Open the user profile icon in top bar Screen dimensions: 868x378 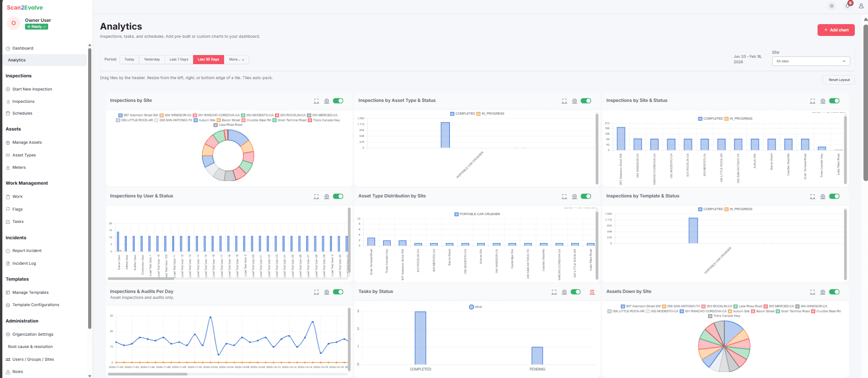pyautogui.click(x=861, y=6)
